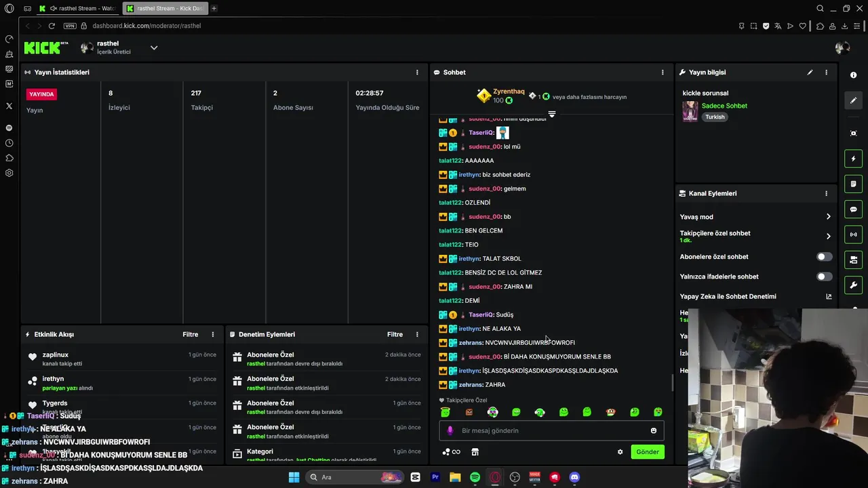This screenshot has width=868, height=488.
Task: Open a new browser tab
Action: (x=214, y=8)
